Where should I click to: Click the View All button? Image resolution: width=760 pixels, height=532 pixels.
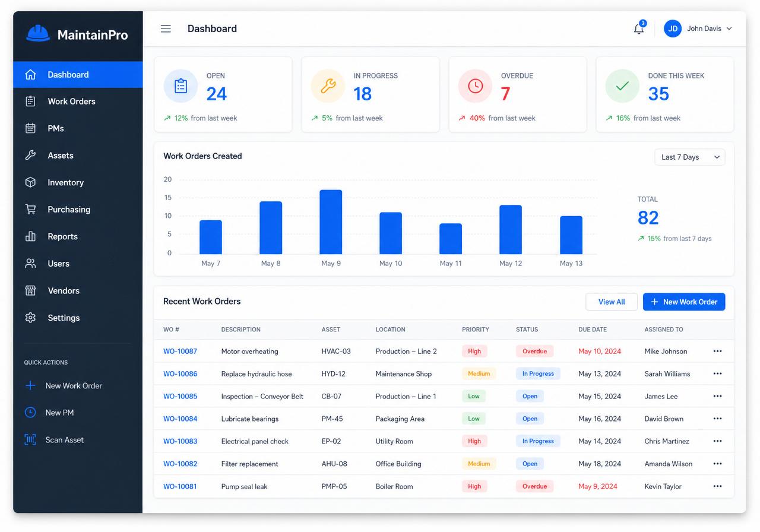tap(612, 302)
